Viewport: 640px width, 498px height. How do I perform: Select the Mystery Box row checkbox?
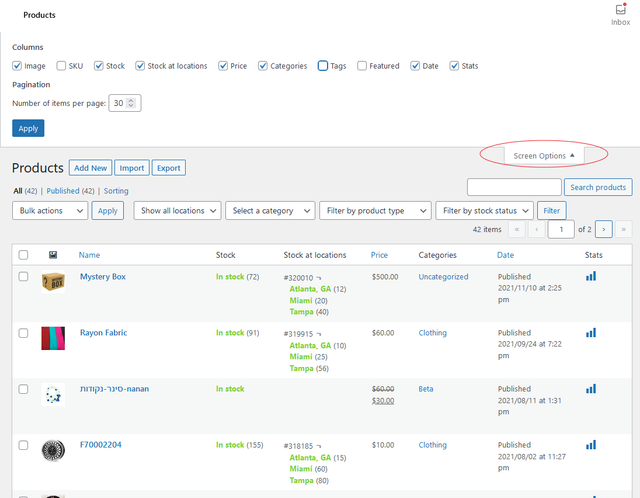click(x=23, y=277)
